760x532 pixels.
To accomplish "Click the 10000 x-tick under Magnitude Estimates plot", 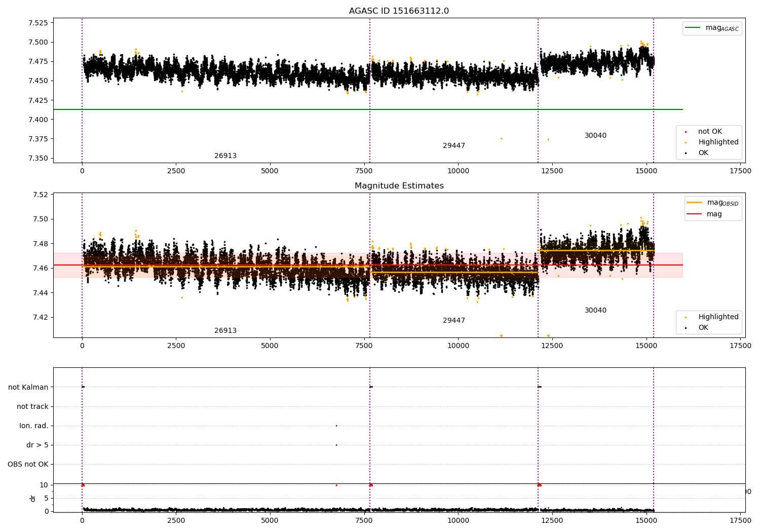I will click(x=458, y=346).
